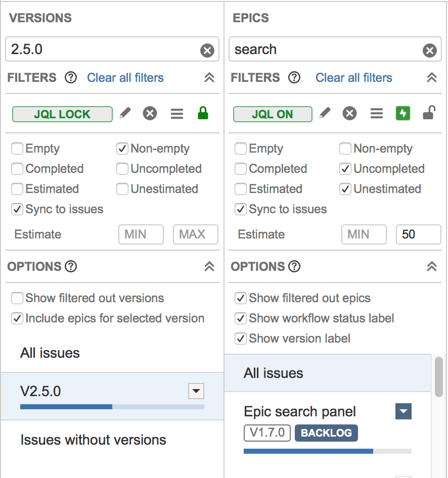The width and height of the screenshot is (448, 478).
Task: Collapse the Versions Filters section
Action: [209, 78]
